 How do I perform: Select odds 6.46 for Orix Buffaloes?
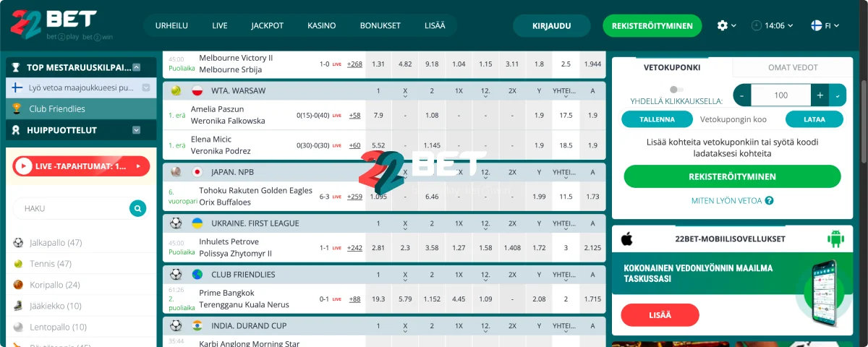(432, 197)
